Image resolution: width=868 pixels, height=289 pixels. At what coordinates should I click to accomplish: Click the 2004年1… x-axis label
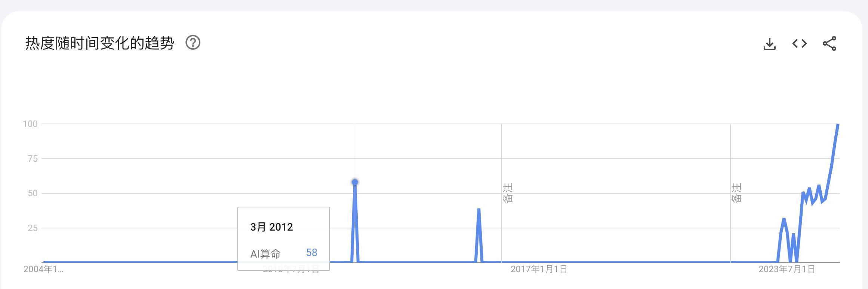43,269
